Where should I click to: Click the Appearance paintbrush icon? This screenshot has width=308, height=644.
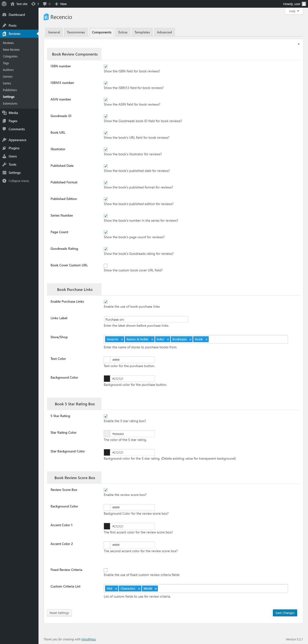pos(4,140)
